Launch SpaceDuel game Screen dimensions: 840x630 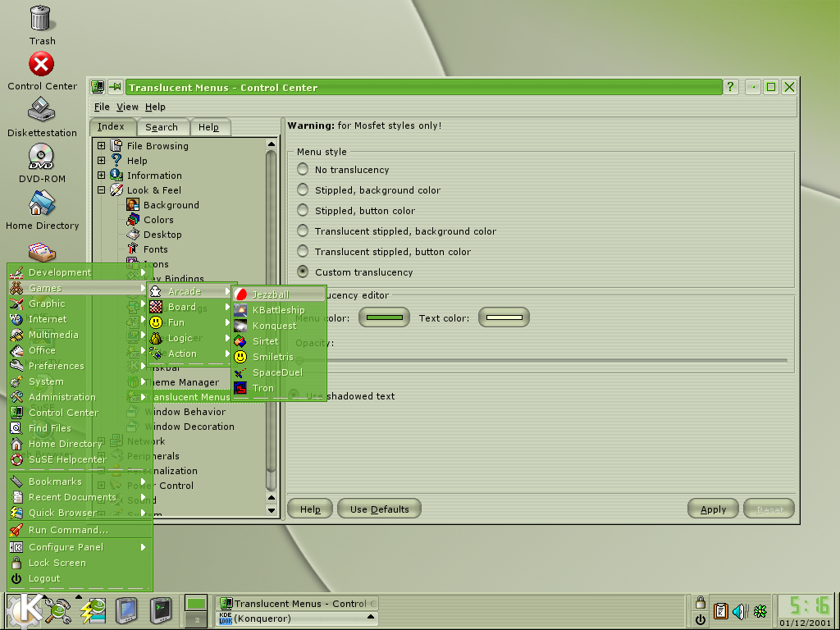point(279,372)
